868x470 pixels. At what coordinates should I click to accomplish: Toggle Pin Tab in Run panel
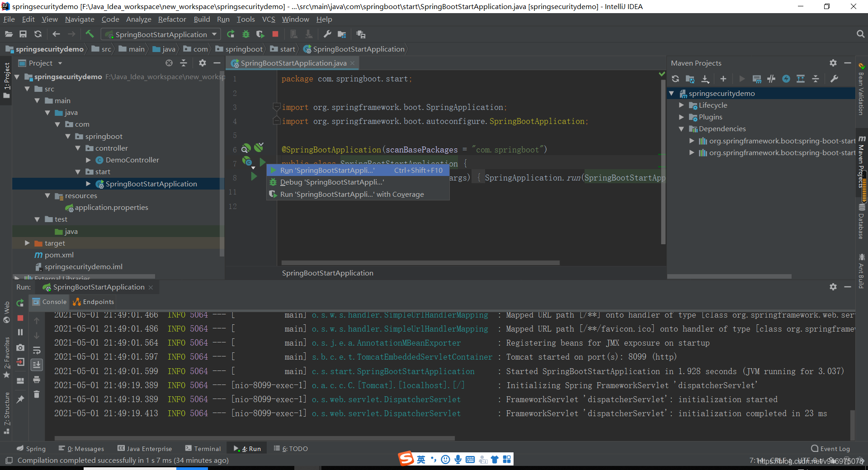(20, 399)
